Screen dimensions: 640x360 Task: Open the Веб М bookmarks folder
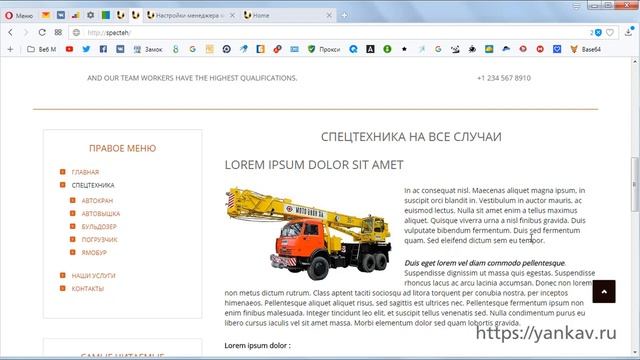coord(42,49)
